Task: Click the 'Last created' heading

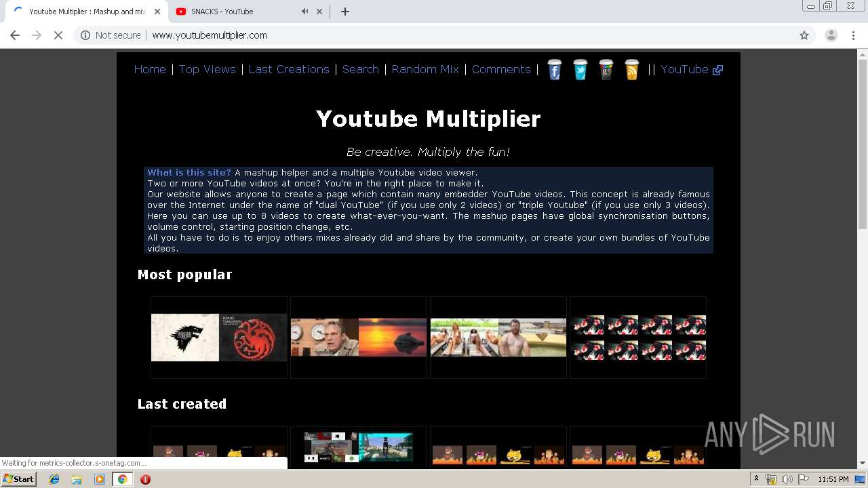Action: tap(182, 404)
